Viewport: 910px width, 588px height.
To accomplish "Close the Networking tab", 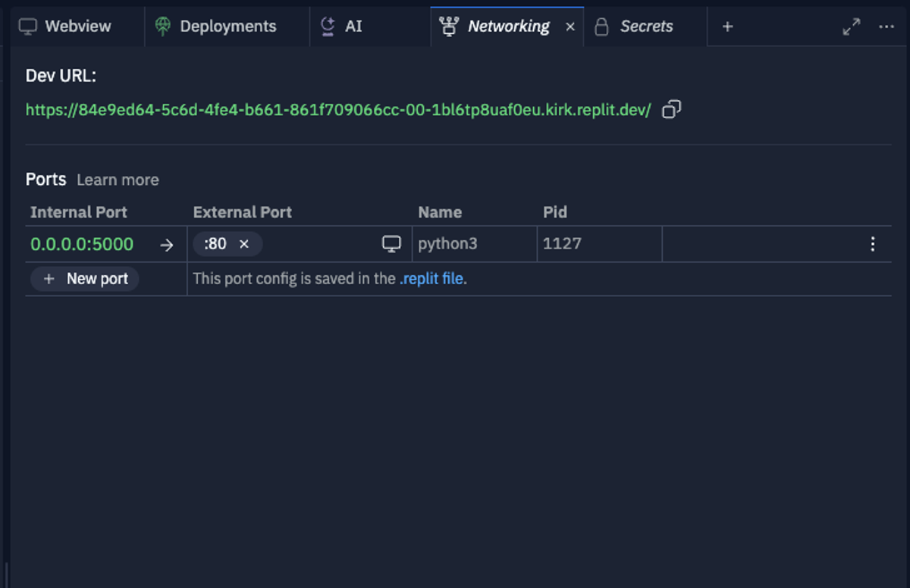I will click(x=570, y=26).
